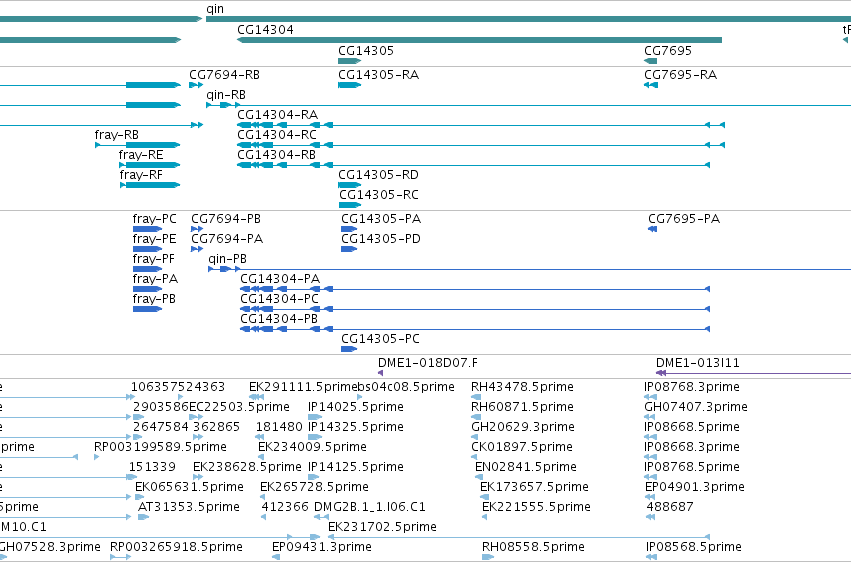The width and height of the screenshot is (851, 562).
Task: Select protein CG7695-PA
Action: coord(684,219)
